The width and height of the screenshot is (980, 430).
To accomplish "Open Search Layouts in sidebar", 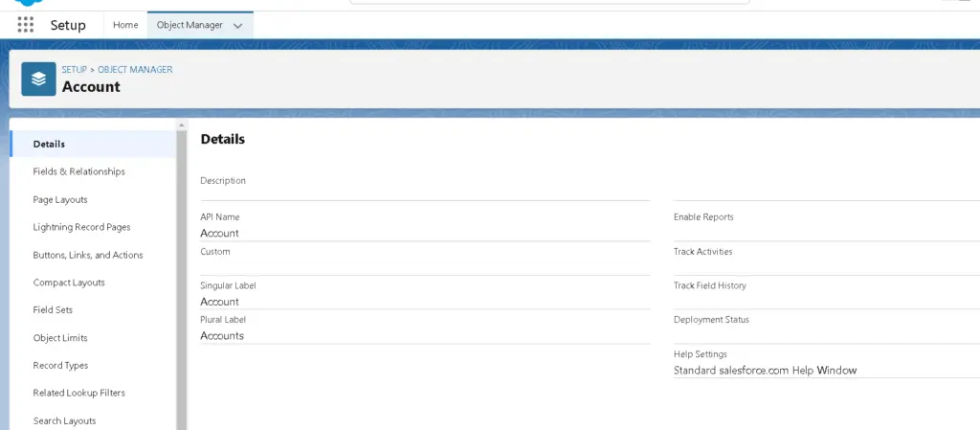I will pyautogui.click(x=64, y=421).
